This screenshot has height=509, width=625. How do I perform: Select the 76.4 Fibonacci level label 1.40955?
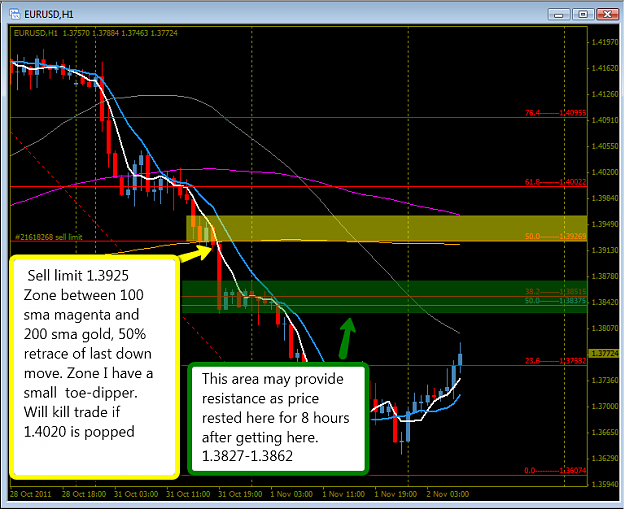coord(555,113)
